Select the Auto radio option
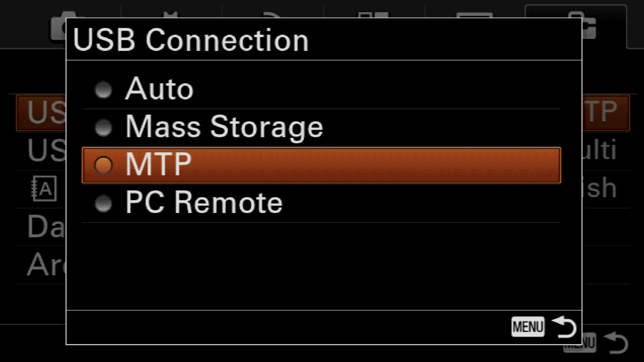644x362 pixels. [x=103, y=89]
